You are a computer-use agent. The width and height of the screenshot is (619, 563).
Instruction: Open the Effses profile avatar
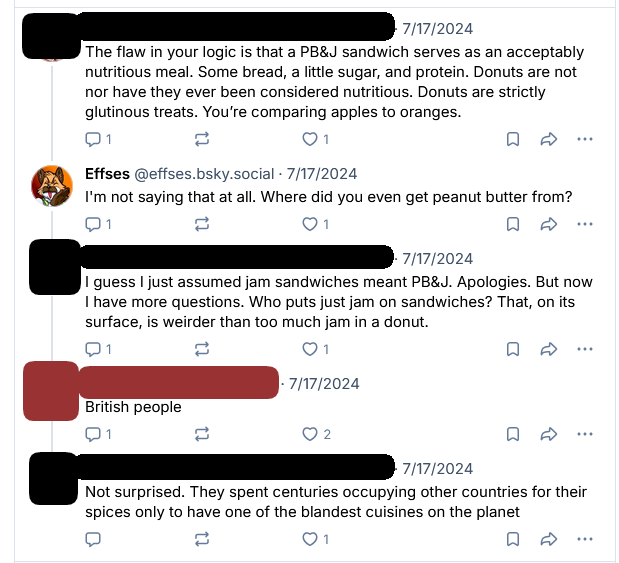coord(52,185)
